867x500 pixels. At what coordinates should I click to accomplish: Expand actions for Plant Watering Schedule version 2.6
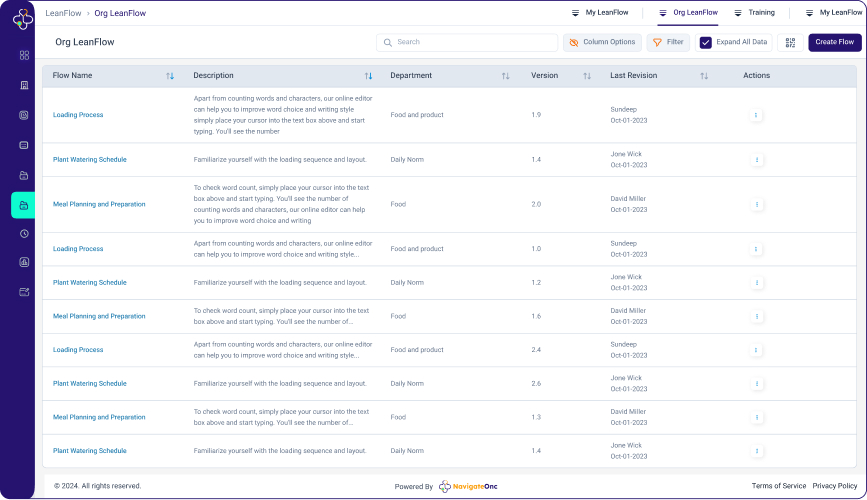pos(756,384)
